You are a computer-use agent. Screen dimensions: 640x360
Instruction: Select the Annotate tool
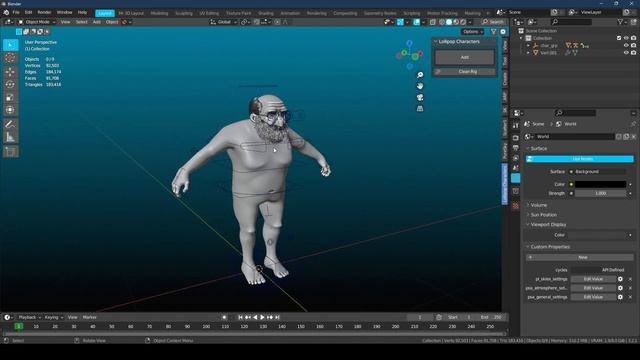(x=11, y=124)
